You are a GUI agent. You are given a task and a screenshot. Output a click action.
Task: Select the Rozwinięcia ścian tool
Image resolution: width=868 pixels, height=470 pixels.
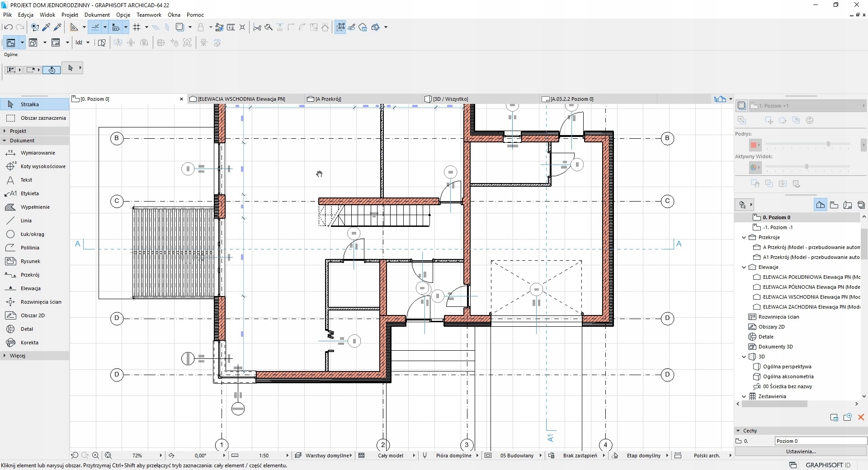[x=41, y=302]
